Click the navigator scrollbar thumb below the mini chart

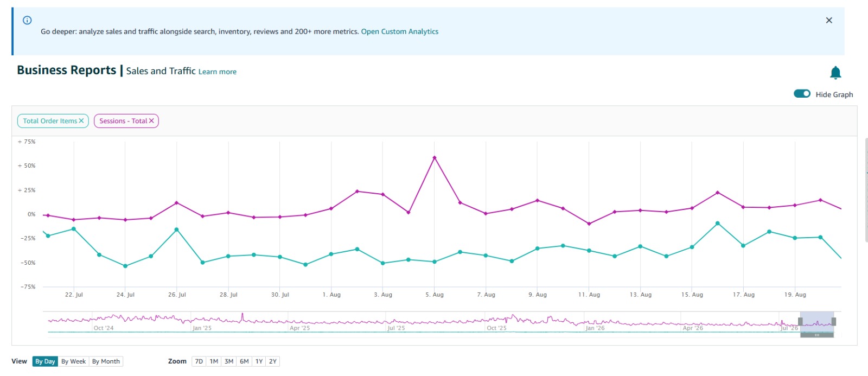pos(817,335)
